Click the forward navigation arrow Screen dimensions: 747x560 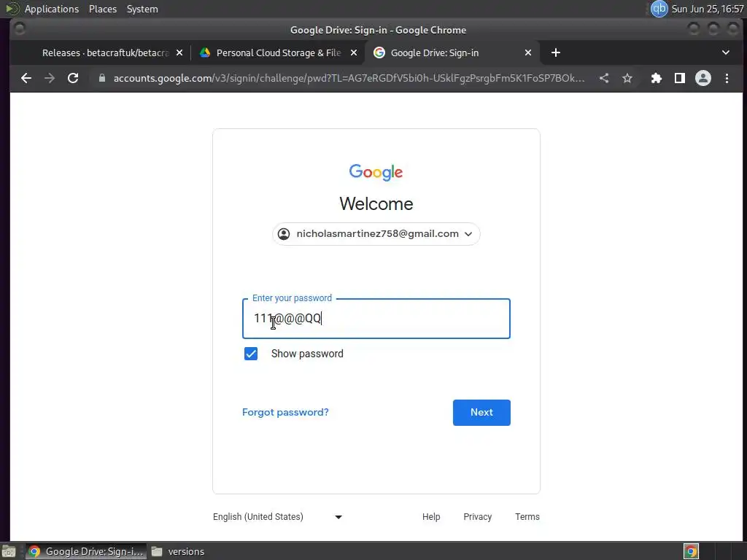(50, 78)
